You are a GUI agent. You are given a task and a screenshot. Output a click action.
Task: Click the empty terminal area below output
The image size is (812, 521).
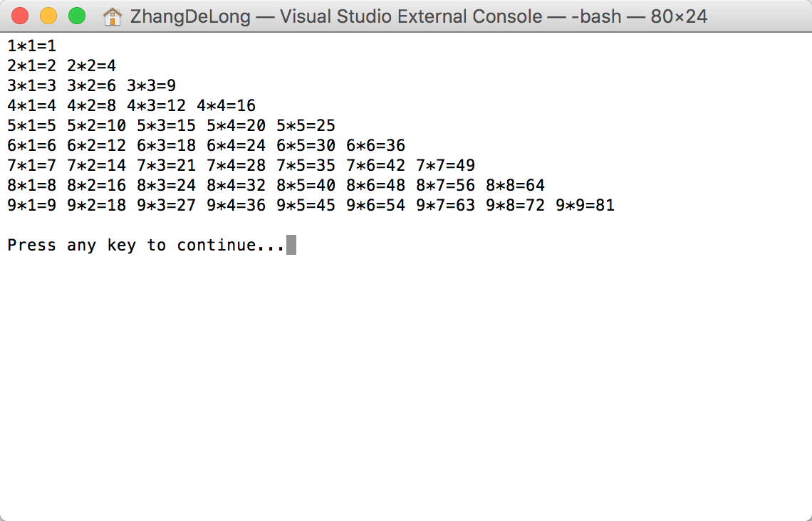406,388
